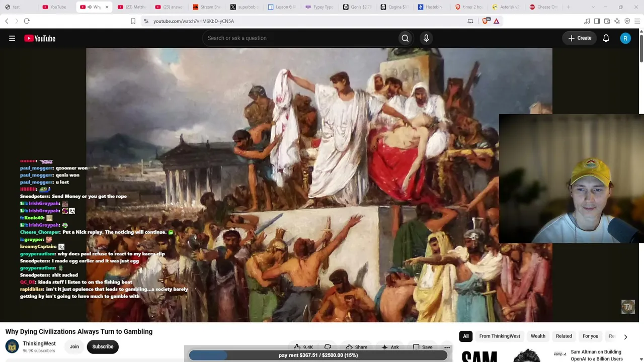Select the 'Wealth' filter chip

(538, 336)
